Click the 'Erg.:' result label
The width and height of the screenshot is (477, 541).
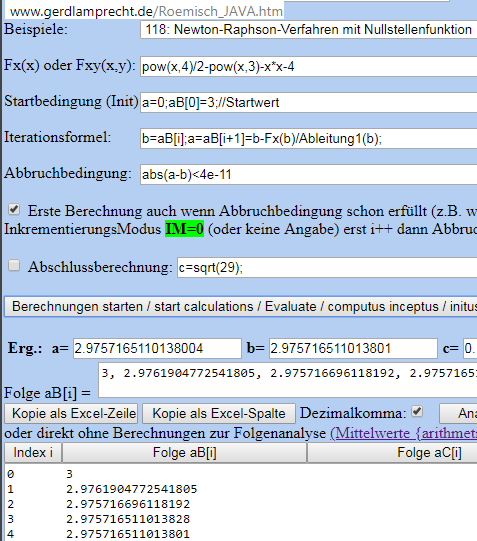pyautogui.click(x=25, y=348)
